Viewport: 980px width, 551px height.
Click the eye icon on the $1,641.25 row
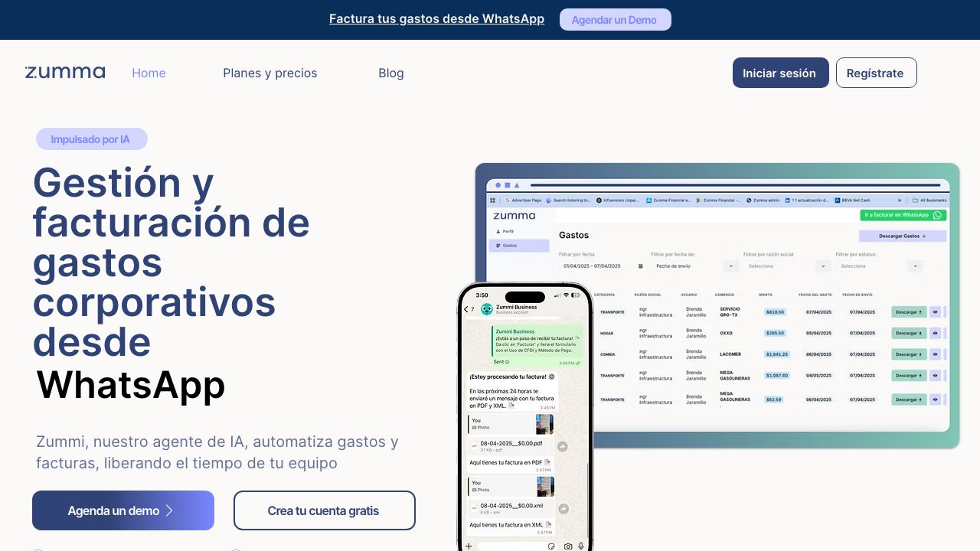pyautogui.click(x=935, y=354)
